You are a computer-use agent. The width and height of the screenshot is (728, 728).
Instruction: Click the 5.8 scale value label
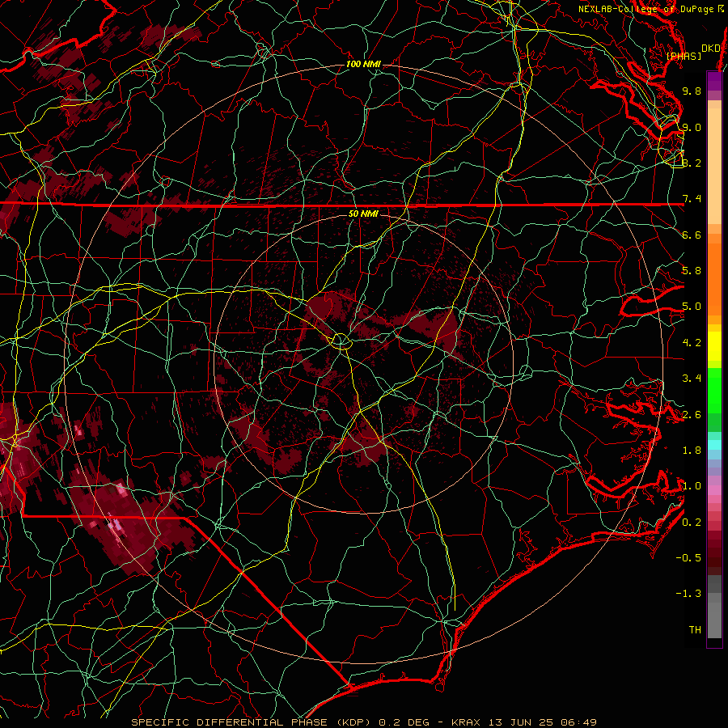(692, 271)
